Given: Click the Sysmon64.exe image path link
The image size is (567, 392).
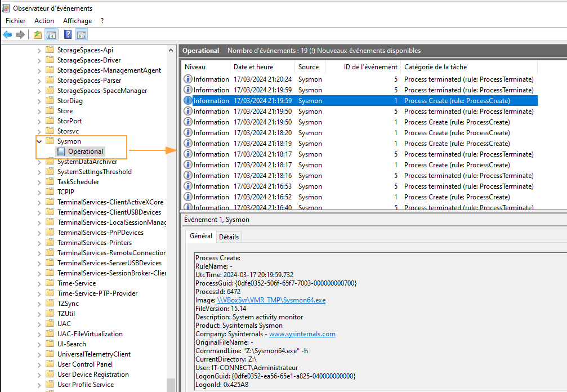Looking at the screenshot, I should click(271, 300).
